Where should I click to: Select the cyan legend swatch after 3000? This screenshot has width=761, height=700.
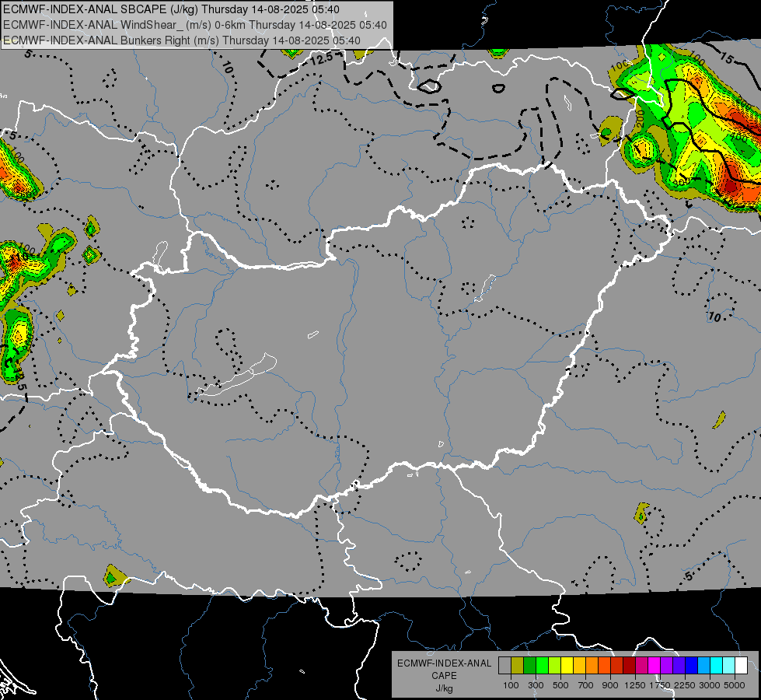717,666
